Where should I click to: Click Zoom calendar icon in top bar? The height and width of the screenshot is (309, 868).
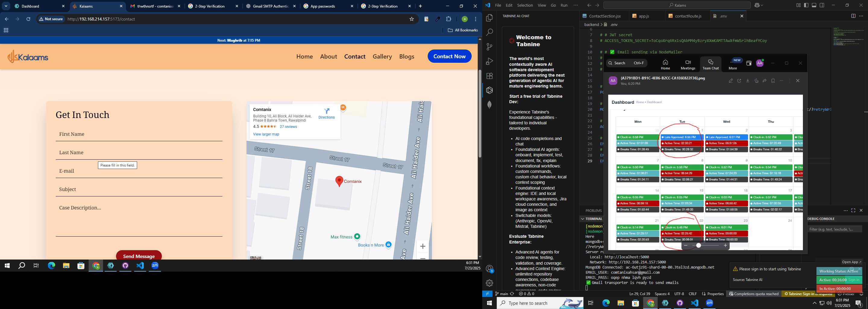pos(749,63)
